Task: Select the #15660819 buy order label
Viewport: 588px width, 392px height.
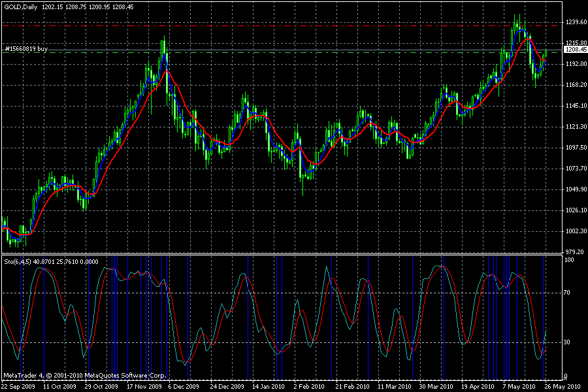Action: pos(26,49)
